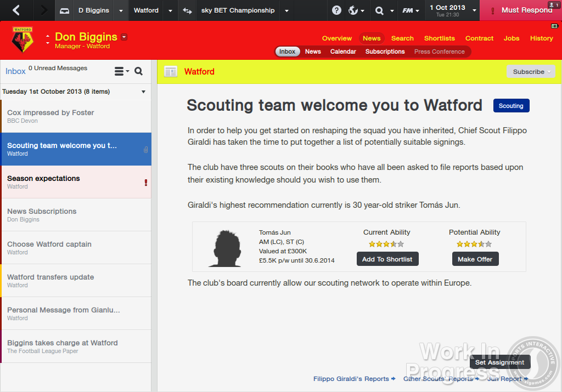Select the Season expectations message
The image size is (562, 392).
[x=76, y=182]
